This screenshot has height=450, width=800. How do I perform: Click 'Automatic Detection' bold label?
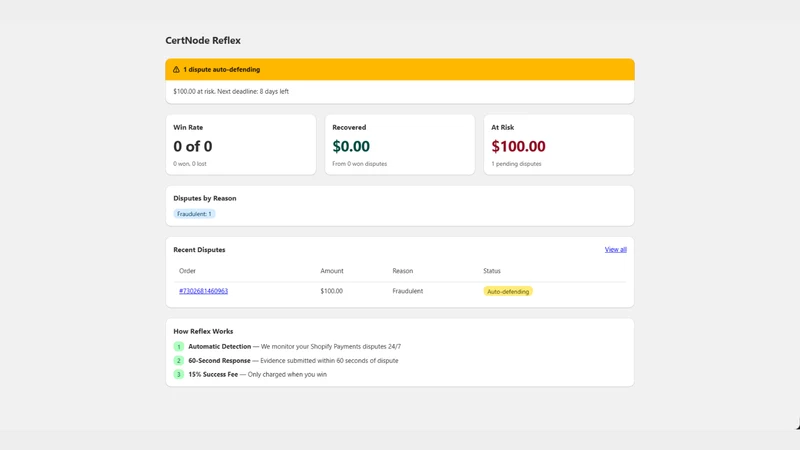(219, 346)
